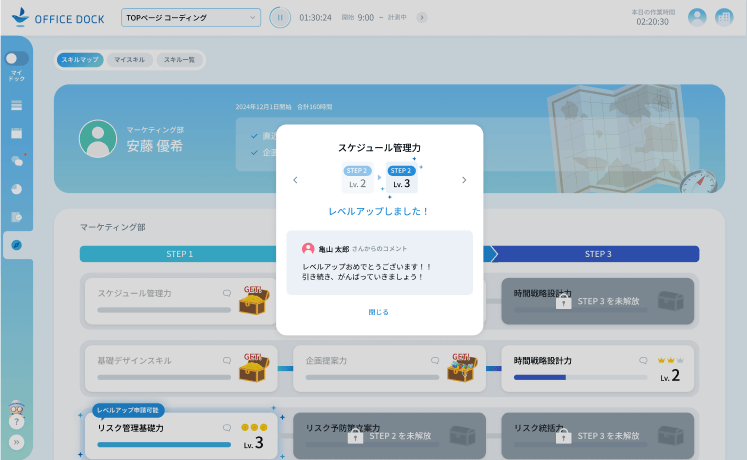Expand the timer detail arrow
Screen dimensions: 747x460
pos(422,18)
